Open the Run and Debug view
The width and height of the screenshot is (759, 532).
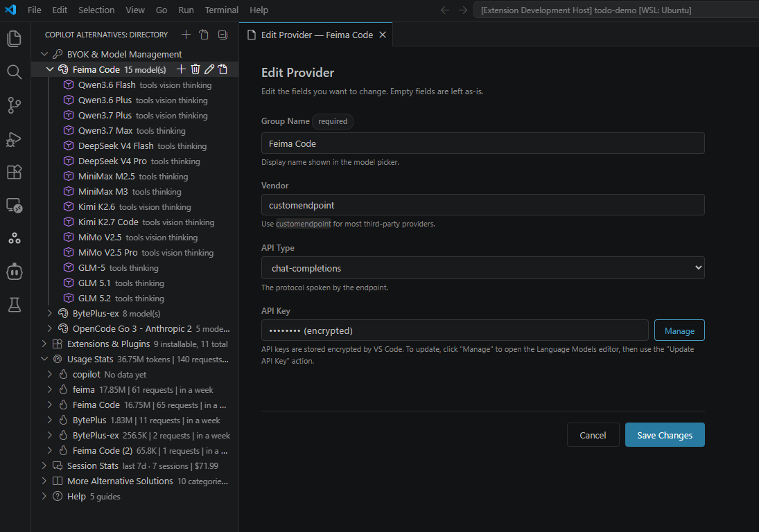point(15,139)
